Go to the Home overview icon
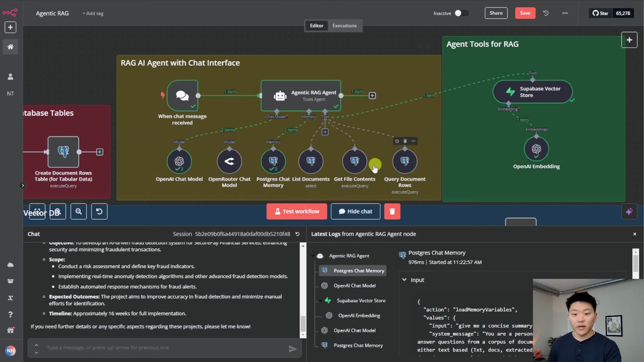Screen dimensions: 644x362 pyautogui.click(x=10, y=47)
